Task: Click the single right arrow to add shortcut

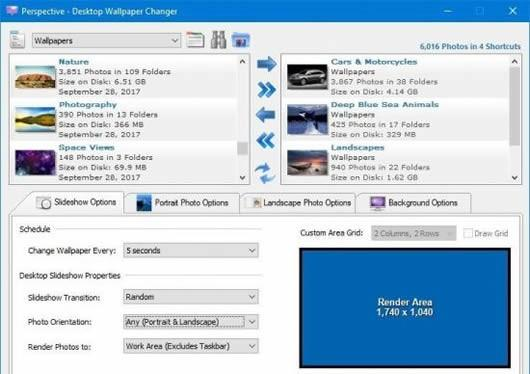Action: pos(267,64)
